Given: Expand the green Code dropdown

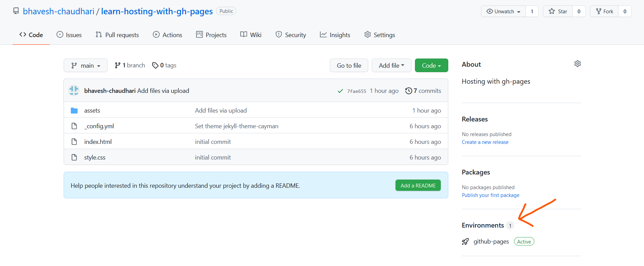Looking at the screenshot, I should [431, 65].
